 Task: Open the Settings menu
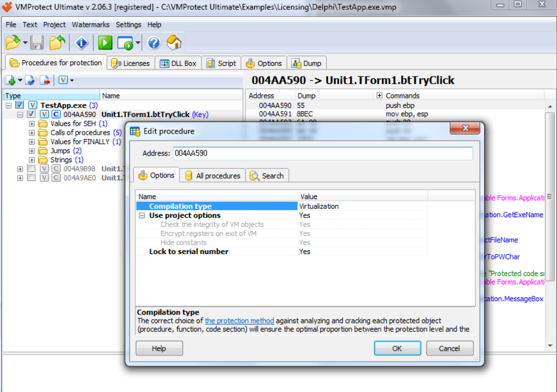coord(128,25)
